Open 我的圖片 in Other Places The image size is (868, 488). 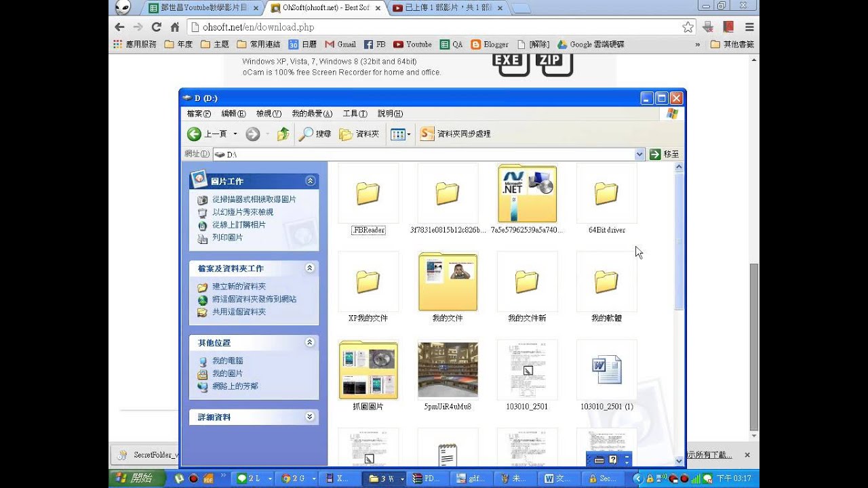point(227,373)
